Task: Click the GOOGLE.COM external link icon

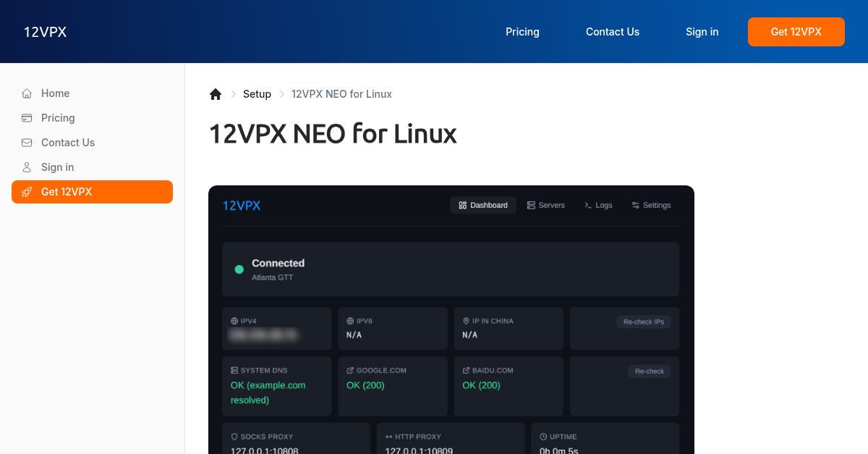Action: pos(350,370)
